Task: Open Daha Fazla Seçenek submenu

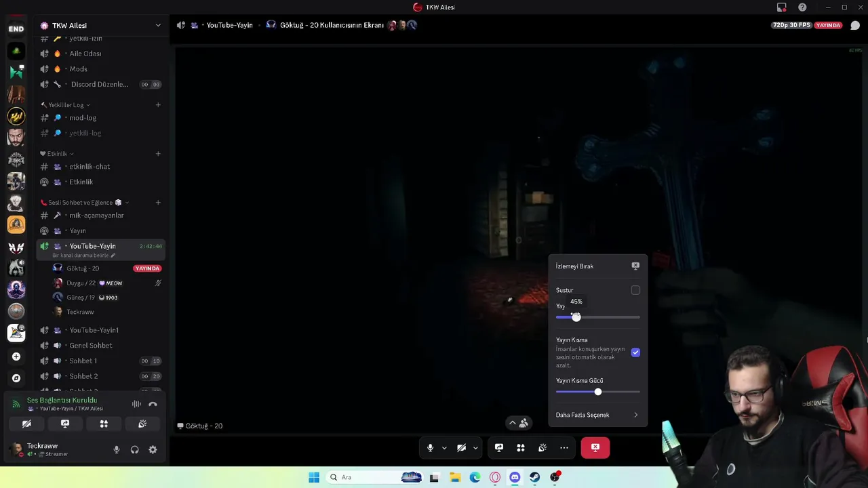Action: point(597,415)
